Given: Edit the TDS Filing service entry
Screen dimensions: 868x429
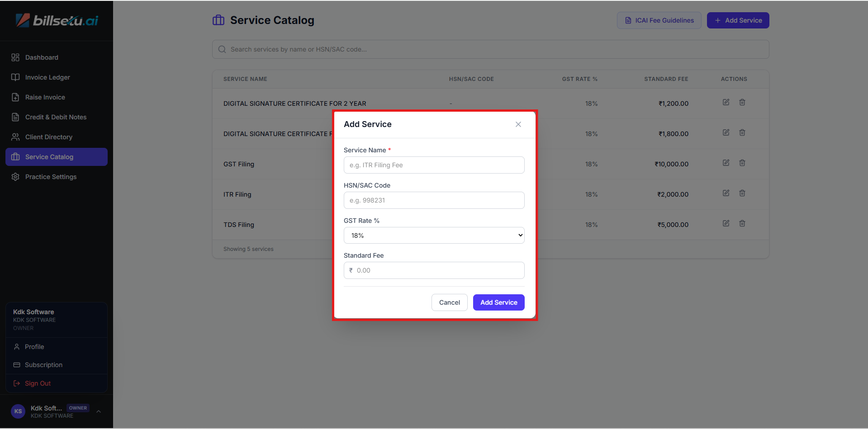Looking at the screenshot, I should 726,223.
